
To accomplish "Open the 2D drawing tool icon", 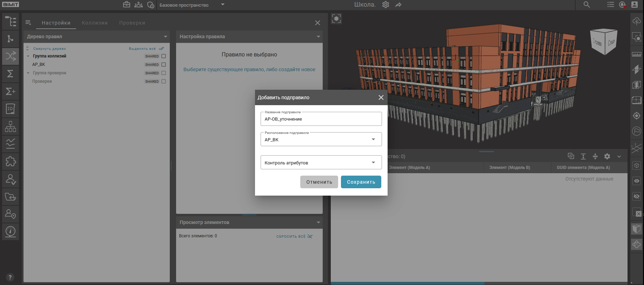I will [11, 109].
